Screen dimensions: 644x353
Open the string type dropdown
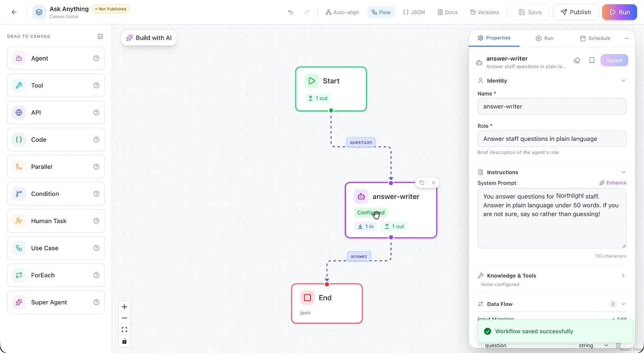[593, 345]
